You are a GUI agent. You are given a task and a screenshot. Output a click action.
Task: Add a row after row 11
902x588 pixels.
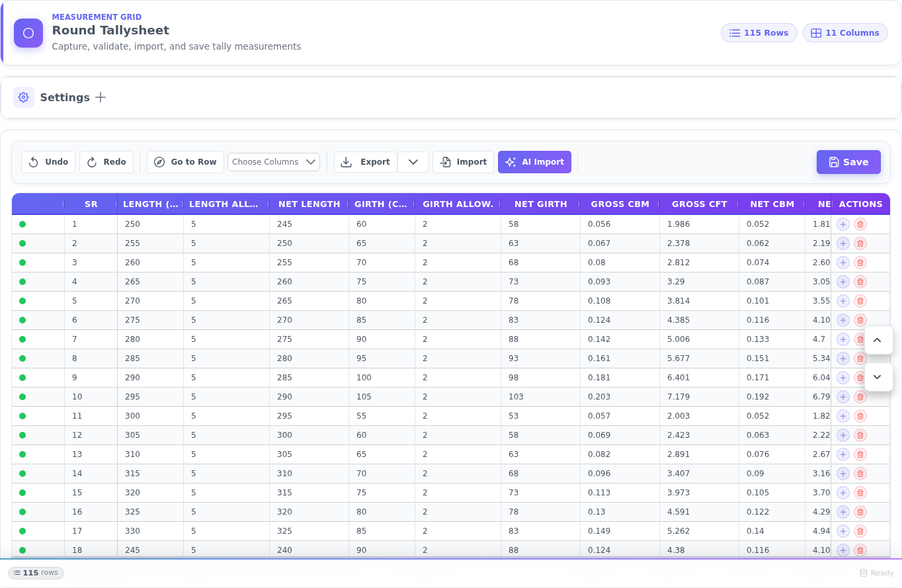click(x=843, y=416)
